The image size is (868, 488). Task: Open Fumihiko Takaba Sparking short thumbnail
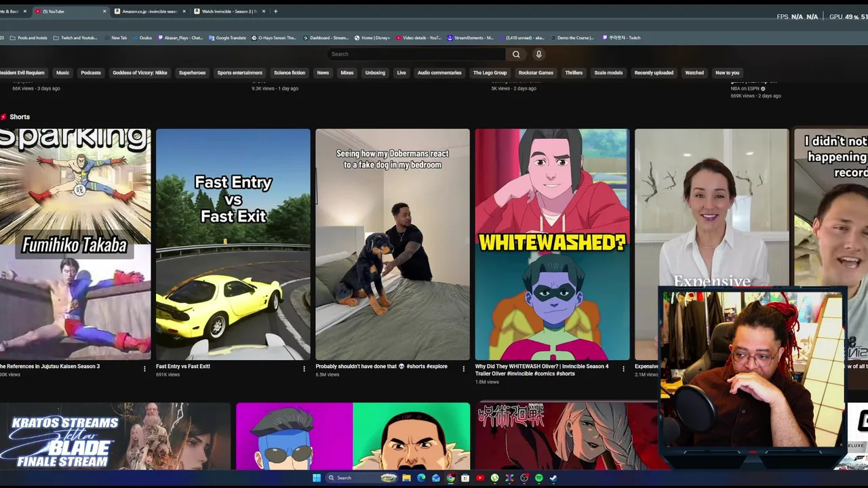[x=75, y=244]
